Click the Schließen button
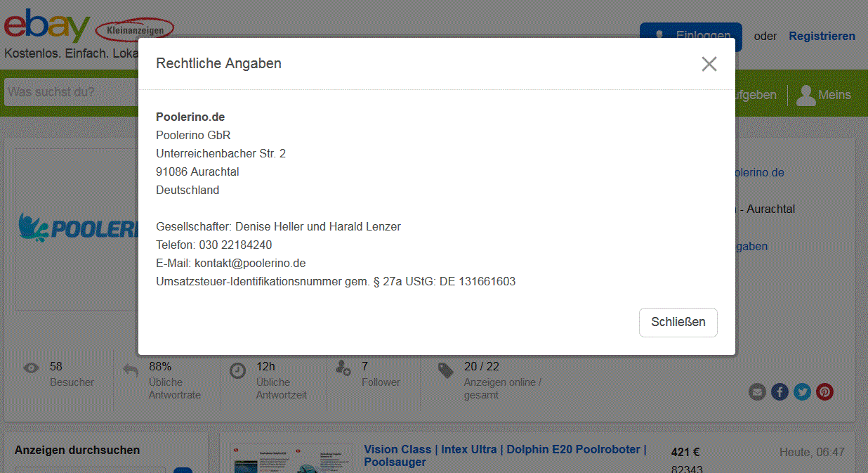 coord(678,323)
